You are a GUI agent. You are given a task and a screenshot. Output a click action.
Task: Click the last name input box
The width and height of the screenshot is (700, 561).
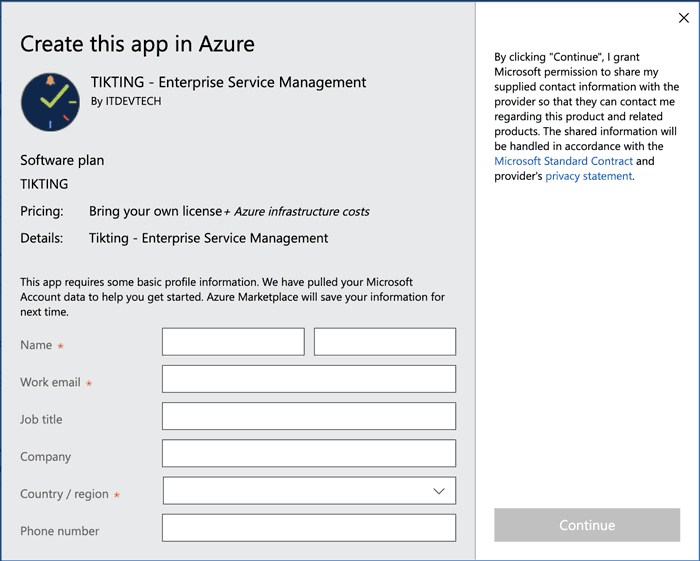tap(385, 342)
